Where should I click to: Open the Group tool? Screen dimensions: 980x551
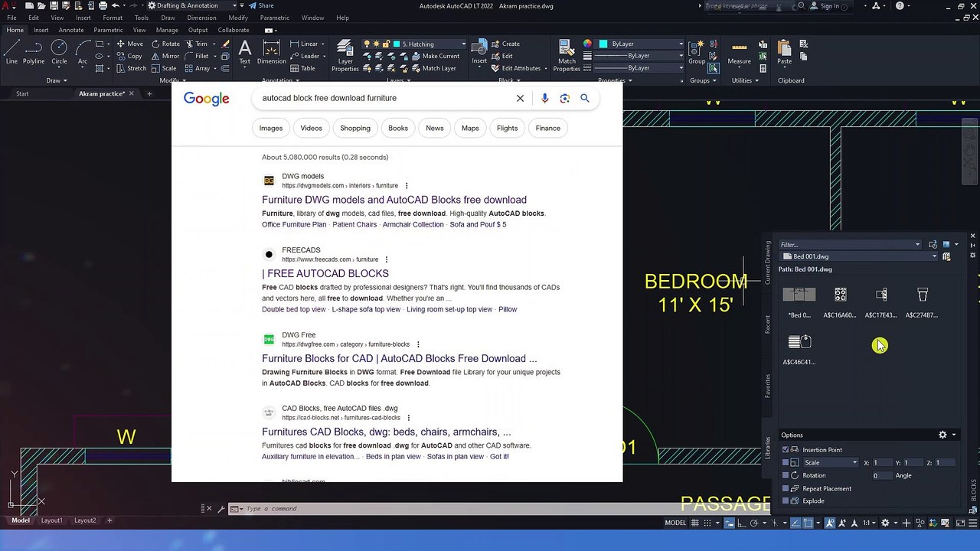coord(697,52)
